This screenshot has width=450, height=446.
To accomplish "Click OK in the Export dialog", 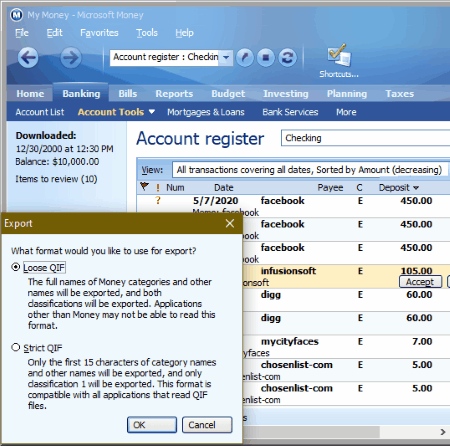I will click(x=152, y=425).
